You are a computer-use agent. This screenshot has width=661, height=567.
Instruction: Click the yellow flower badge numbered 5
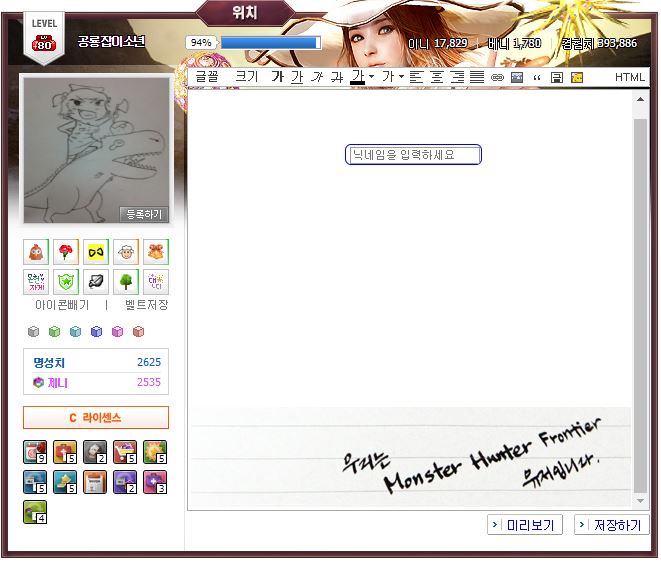(x=155, y=452)
